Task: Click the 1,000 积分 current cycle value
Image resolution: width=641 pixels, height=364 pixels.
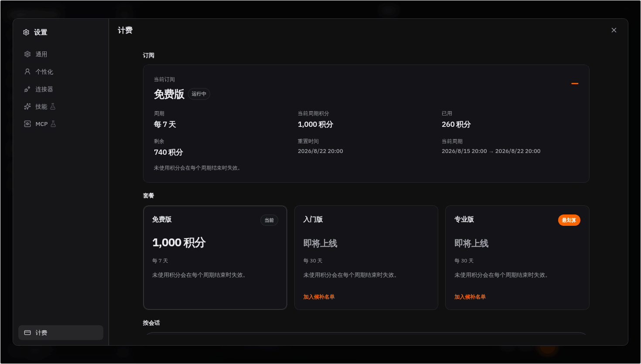Action: (315, 124)
